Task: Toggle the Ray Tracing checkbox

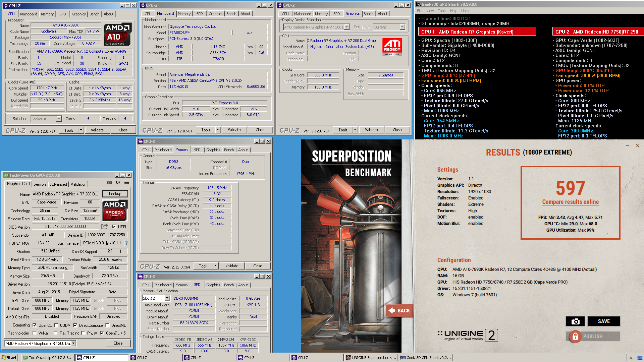Action: pyautogui.click(x=56, y=333)
